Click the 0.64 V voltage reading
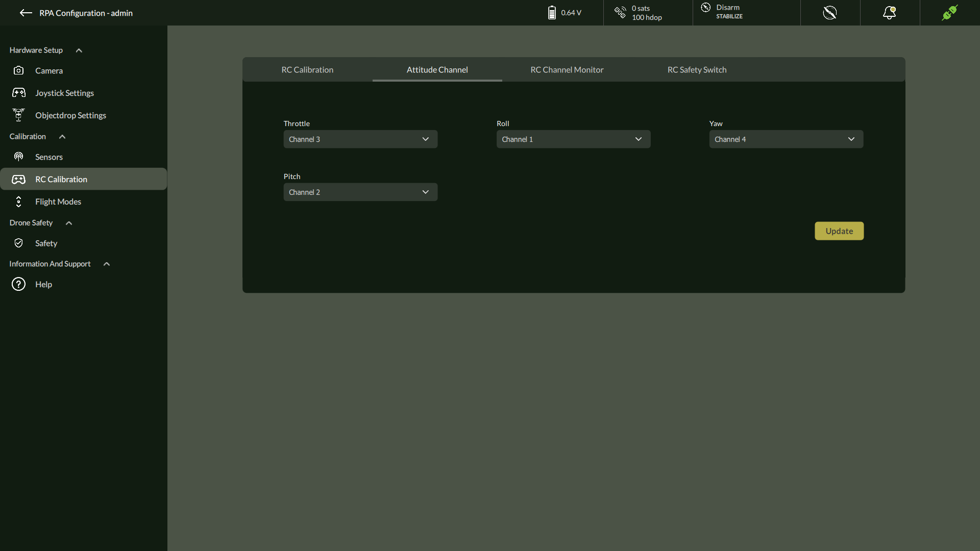980x551 pixels. coord(571,13)
